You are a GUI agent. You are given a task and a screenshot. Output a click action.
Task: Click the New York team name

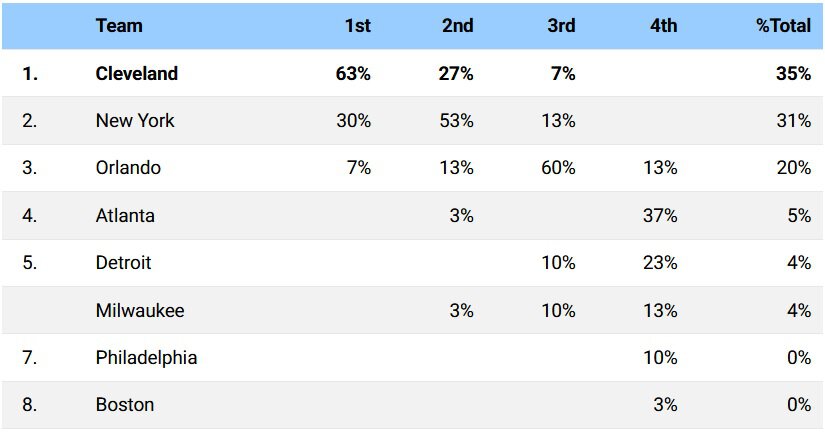point(135,120)
